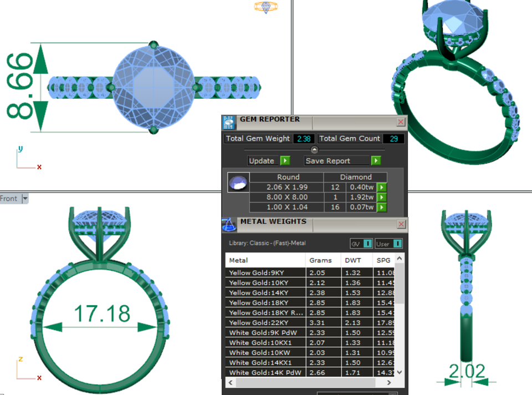The height and width of the screenshot is (395, 532).
Task: Select the Yellow Gold:9KY row
Action: point(310,273)
